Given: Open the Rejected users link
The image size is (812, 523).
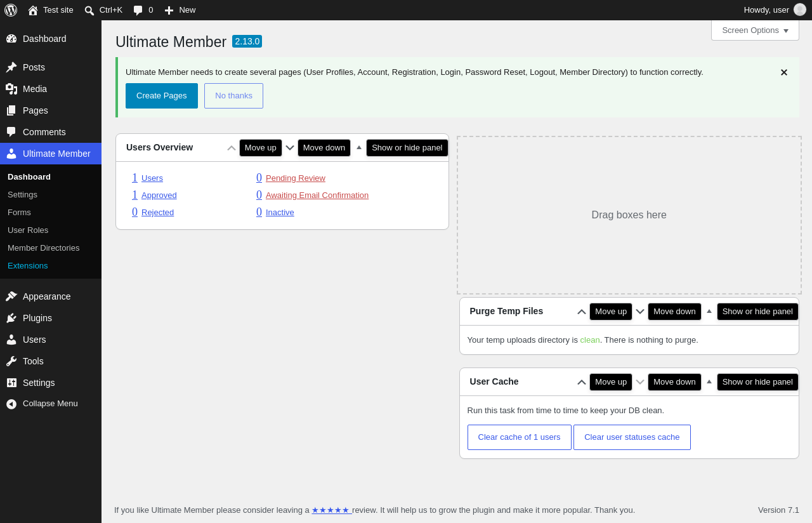Looking at the screenshot, I should click(157, 213).
